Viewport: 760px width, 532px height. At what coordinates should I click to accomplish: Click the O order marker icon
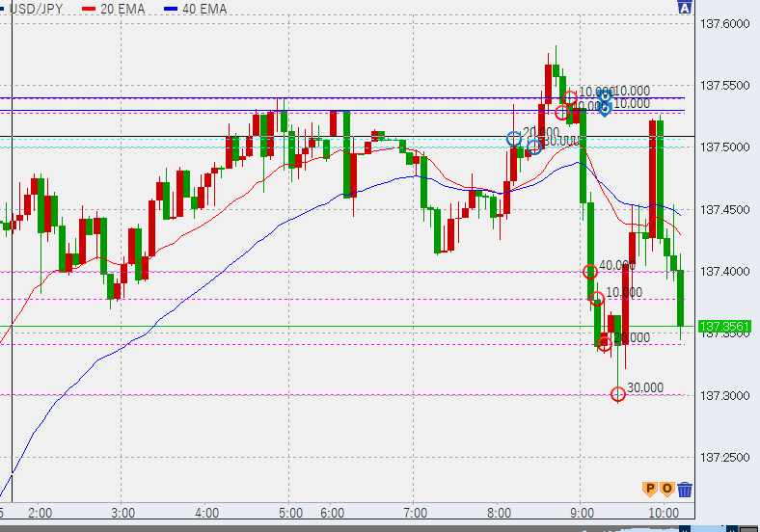(666, 490)
